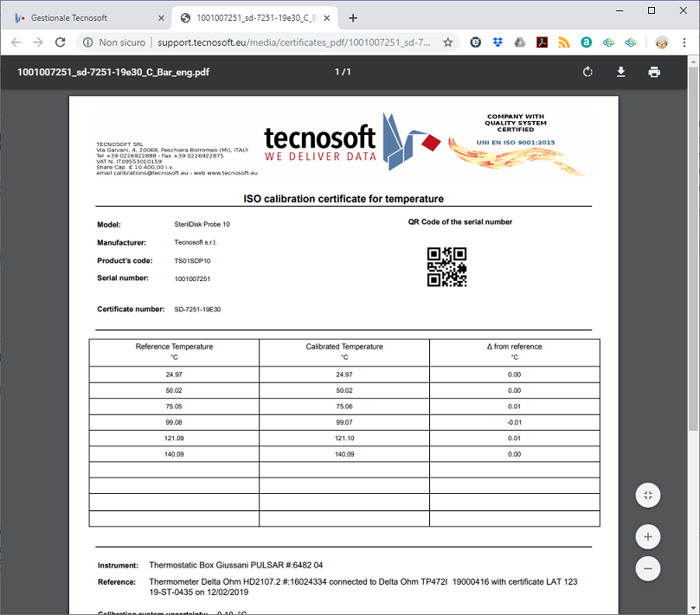Select the 1001007251_sd-7251 PDF tab
The height and width of the screenshot is (615, 700).
[x=255, y=18]
